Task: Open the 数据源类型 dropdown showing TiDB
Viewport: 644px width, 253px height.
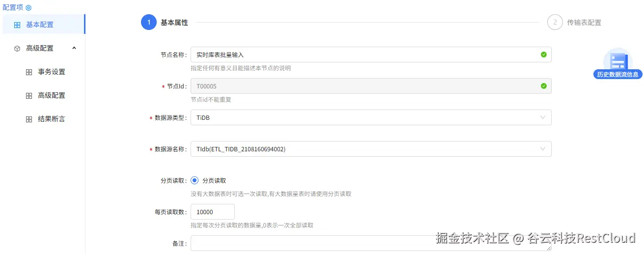Action: click(371, 117)
